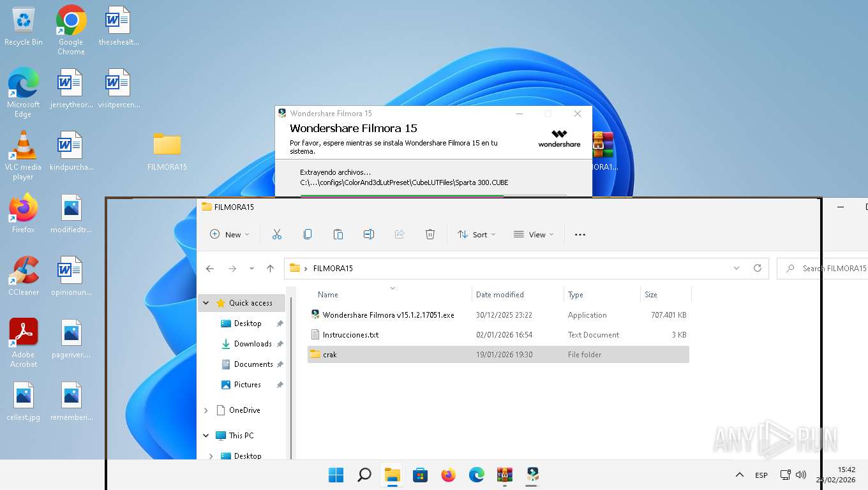Screen dimensions: 868x490
Task: Select Downloads in the navigation pane
Action: point(253,344)
